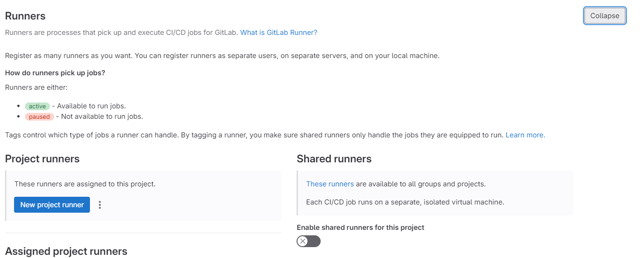
Task: Click the isolated virtual machine description text
Action: (x=405, y=202)
